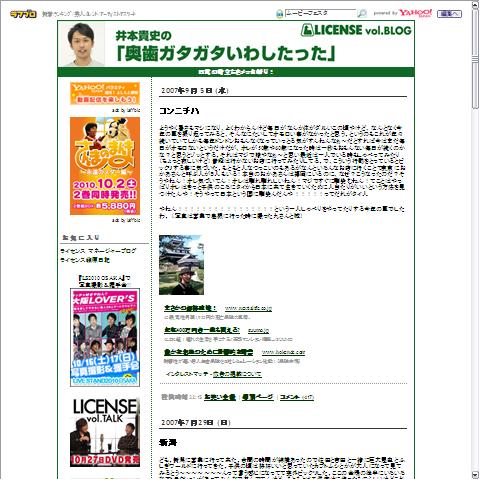The image size is (480, 480).
Task: Open the orange DVD ad dated 2010.10.2
Action: coord(105,166)
